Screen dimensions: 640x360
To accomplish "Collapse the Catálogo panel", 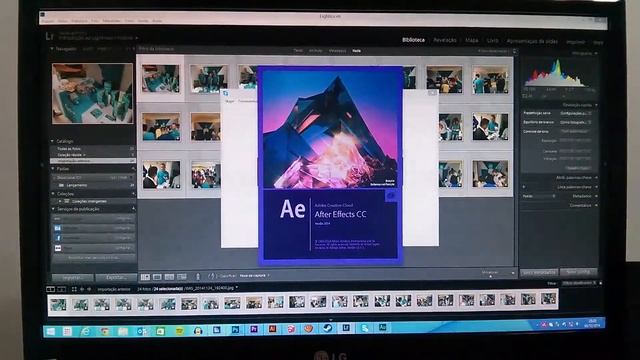I will [x=52, y=141].
